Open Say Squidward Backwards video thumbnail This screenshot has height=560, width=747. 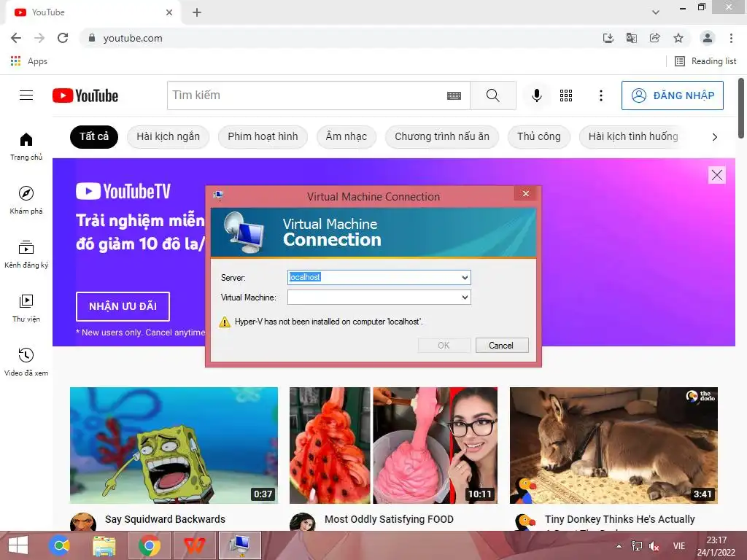[174, 446]
